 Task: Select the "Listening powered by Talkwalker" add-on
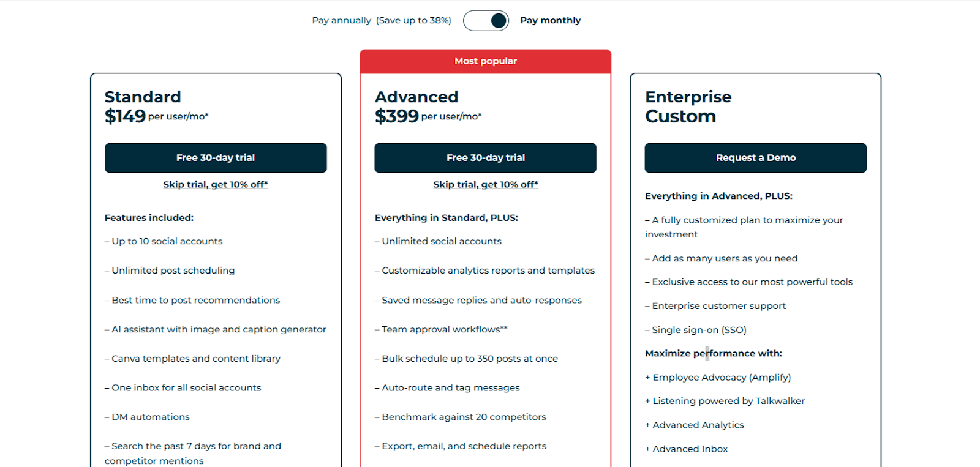pyautogui.click(x=728, y=401)
